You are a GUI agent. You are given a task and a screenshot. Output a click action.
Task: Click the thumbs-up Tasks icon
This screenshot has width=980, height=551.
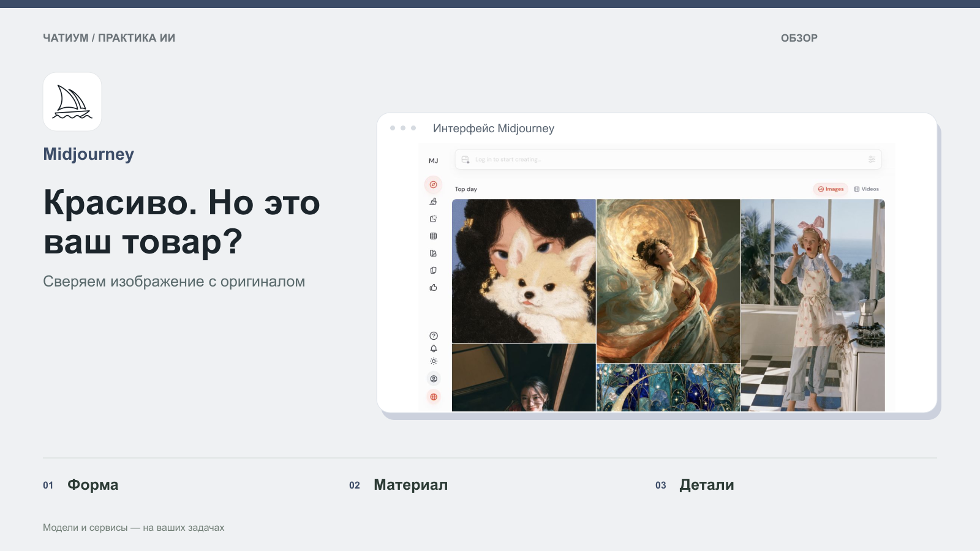click(433, 287)
